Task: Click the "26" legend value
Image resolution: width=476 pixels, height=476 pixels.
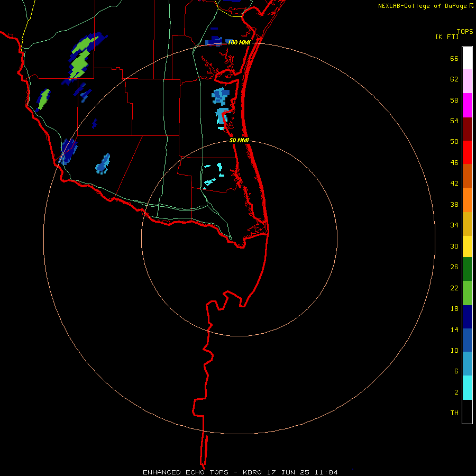Action: point(454,267)
